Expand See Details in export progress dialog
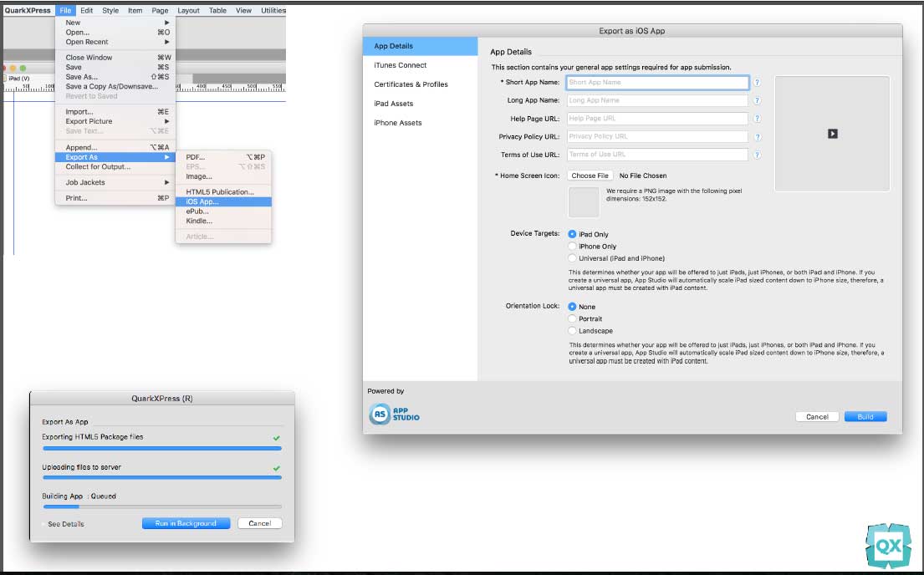Viewport: 924px width, 575px height. tap(63, 524)
